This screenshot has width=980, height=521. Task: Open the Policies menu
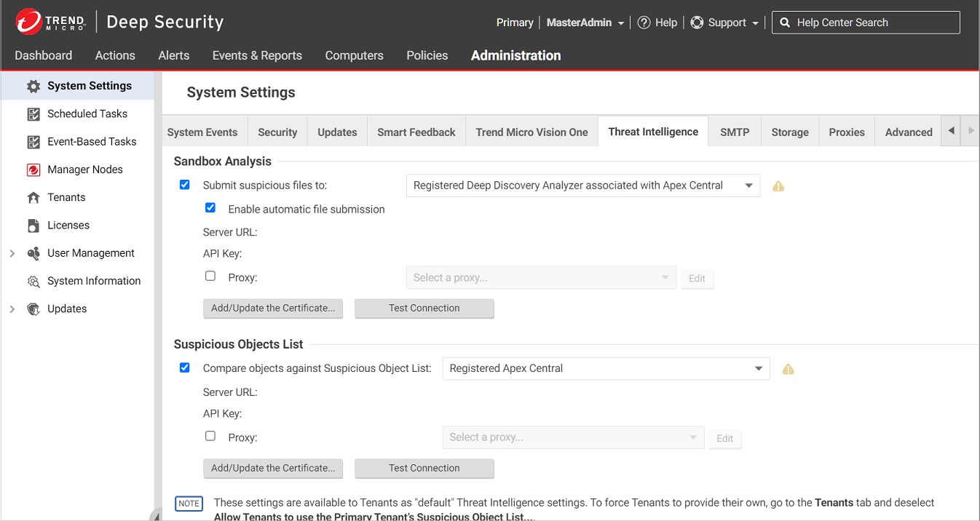427,55
